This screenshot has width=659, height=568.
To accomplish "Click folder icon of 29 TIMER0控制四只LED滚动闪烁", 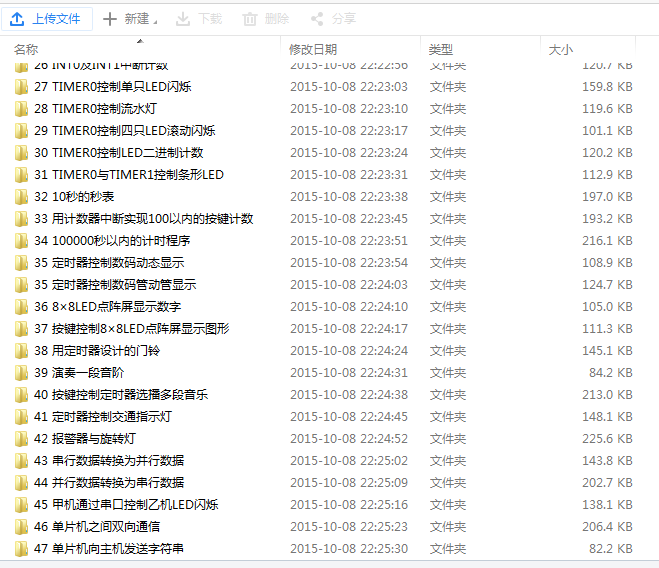I will pos(21,131).
